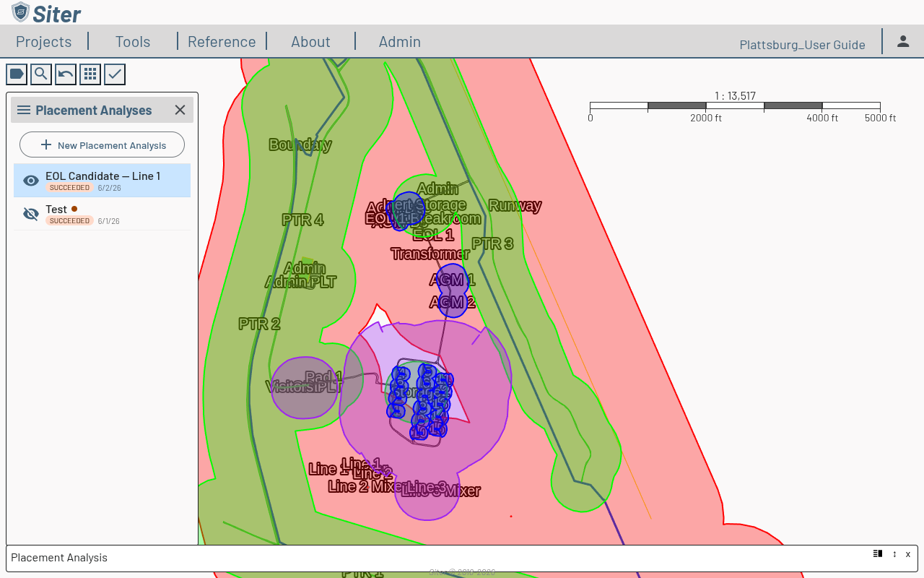Close the Placement Analyses panel

(180, 110)
